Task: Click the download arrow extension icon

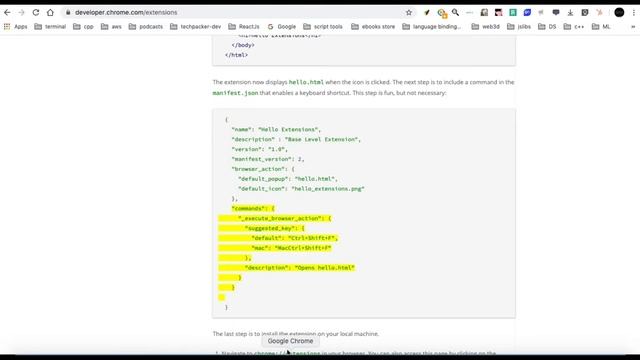Action: click(x=570, y=13)
